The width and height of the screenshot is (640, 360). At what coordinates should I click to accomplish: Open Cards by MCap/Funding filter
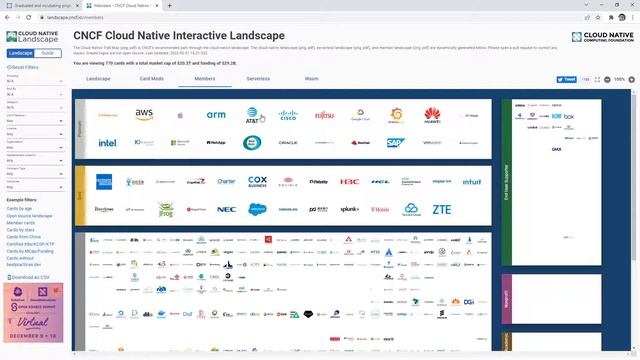pos(30,251)
